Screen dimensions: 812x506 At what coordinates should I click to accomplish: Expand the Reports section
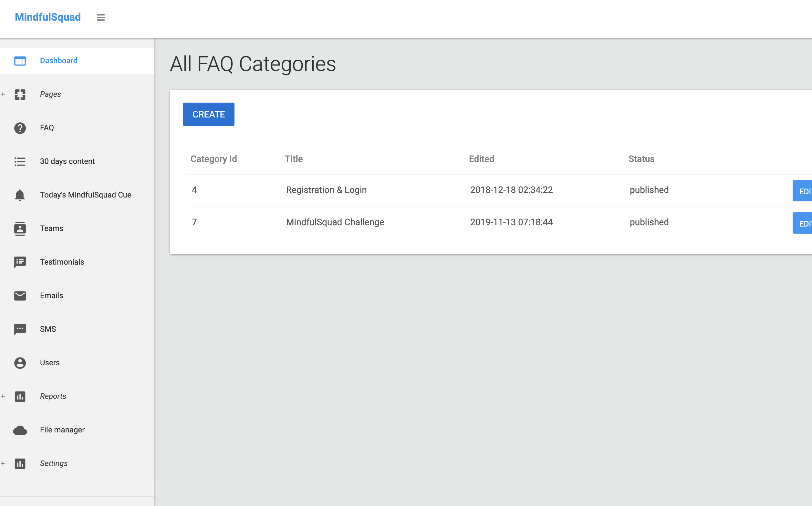(3, 396)
